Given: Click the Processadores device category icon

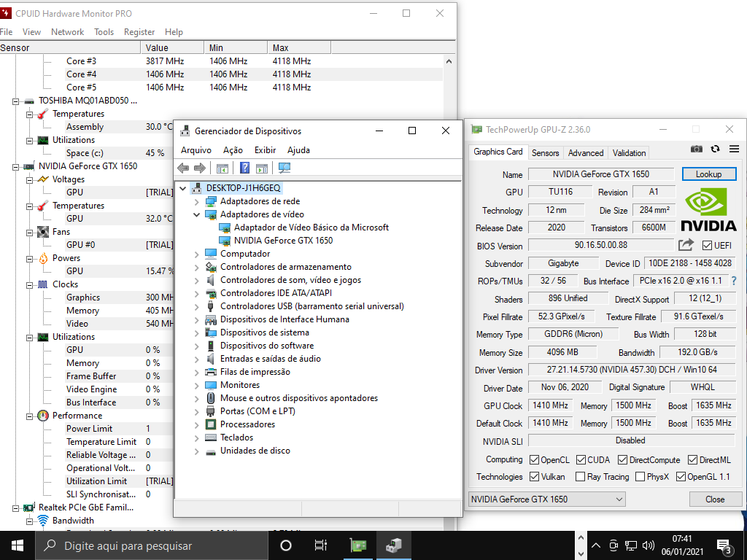Looking at the screenshot, I should point(211,424).
